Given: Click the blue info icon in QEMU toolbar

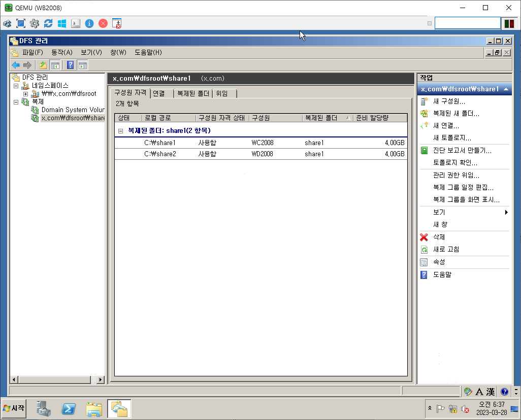Looking at the screenshot, I should tap(89, 23).
